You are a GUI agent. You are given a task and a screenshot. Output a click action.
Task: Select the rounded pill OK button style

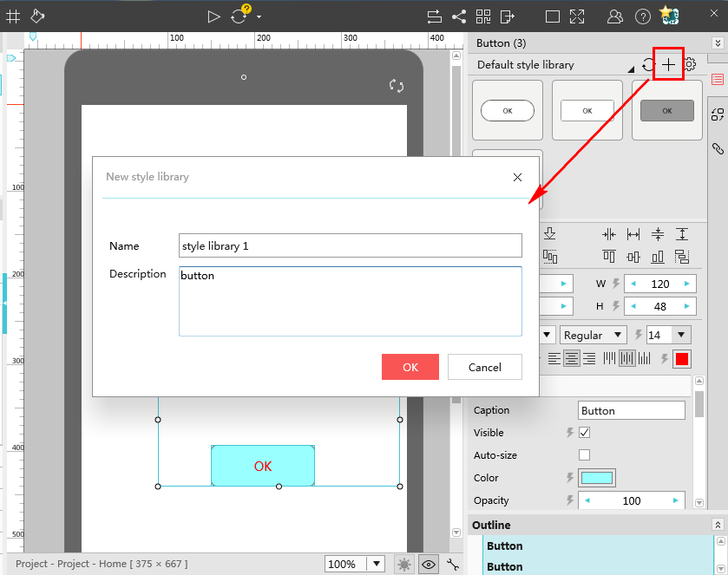click(508, 110)
